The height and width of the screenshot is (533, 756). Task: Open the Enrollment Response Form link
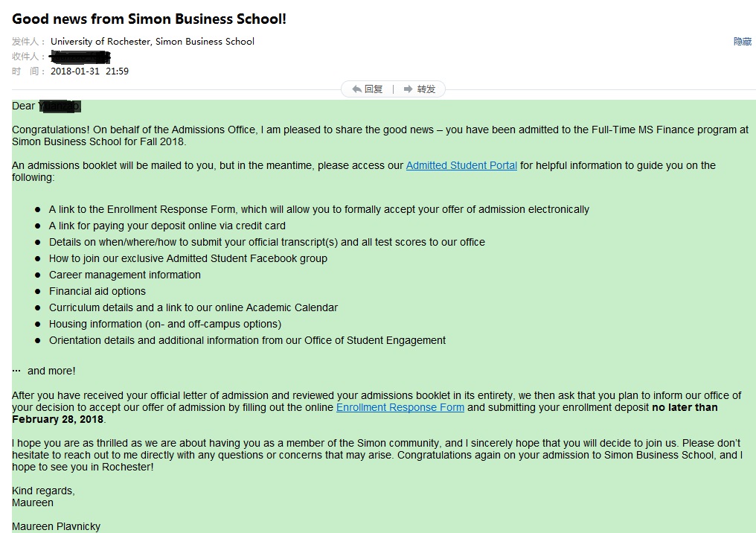pyautogui.click(x=400, y=407)
